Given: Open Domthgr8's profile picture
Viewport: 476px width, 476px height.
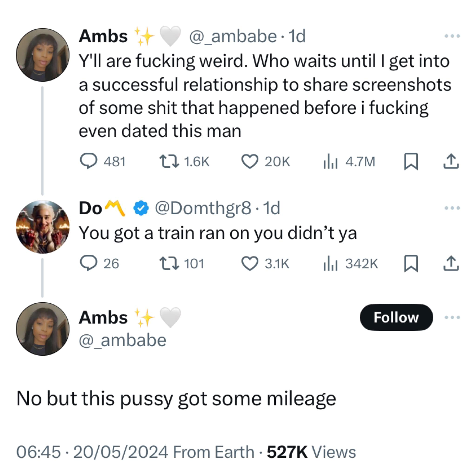Looking at the screenshot, I should tap(43, 227).
